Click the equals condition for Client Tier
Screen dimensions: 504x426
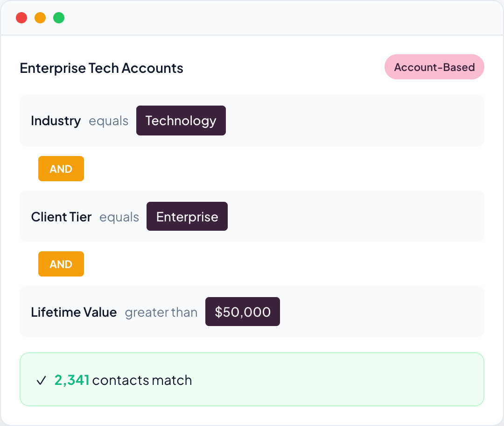tap(119, 217)
